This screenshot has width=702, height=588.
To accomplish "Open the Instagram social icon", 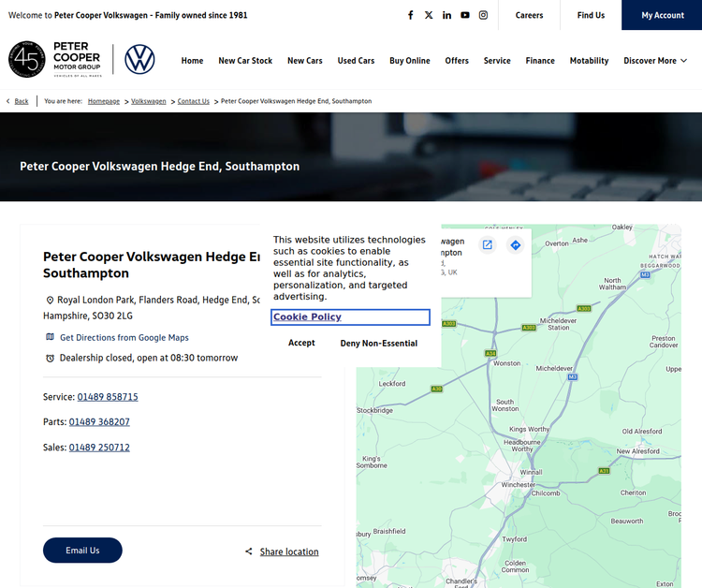I will point(483,15).
